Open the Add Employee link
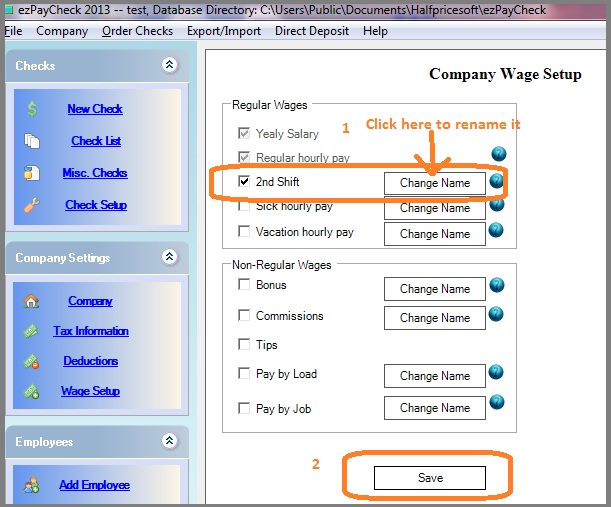 [95, 485]
